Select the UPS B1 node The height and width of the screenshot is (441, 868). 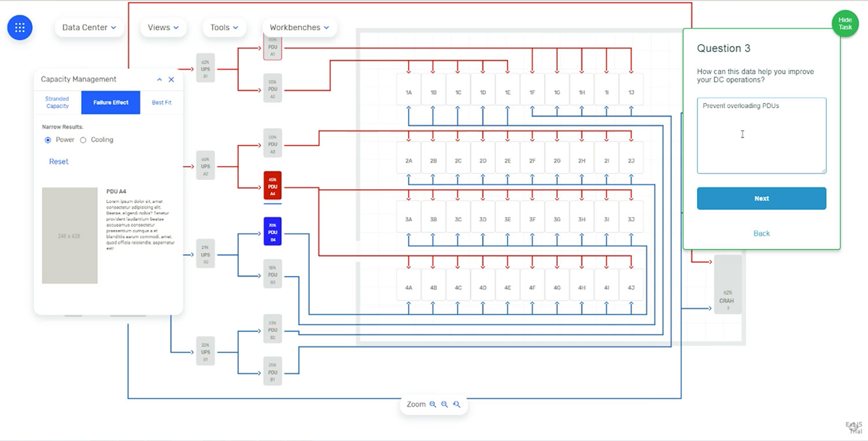pyautogui.click(x=205, y=351)
